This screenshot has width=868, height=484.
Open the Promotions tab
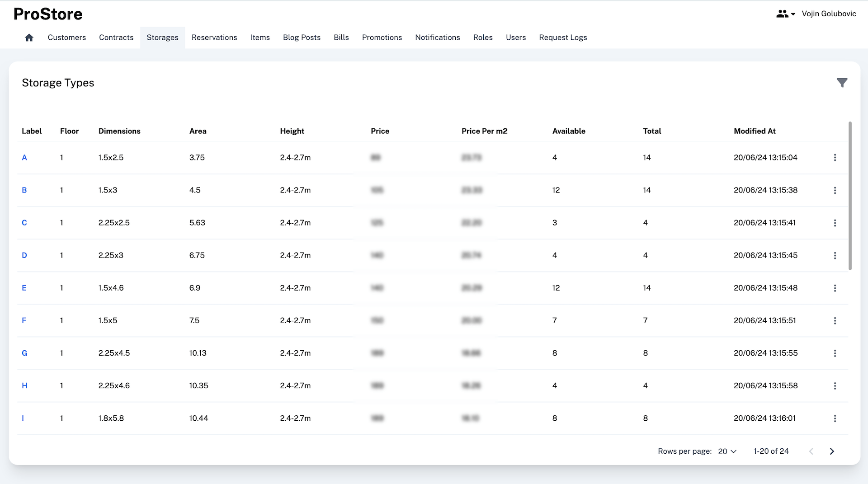pyautogui.click(x=382, y=38)
